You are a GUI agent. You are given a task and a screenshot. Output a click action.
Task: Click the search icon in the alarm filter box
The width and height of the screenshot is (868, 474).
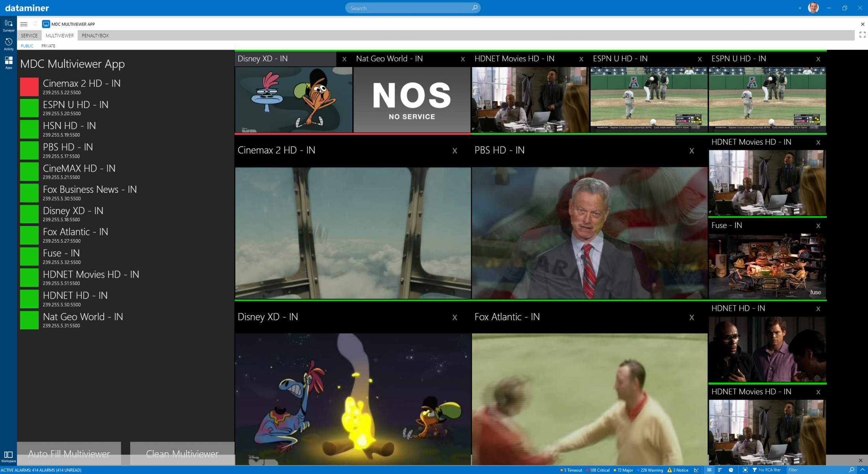point(851,470)
